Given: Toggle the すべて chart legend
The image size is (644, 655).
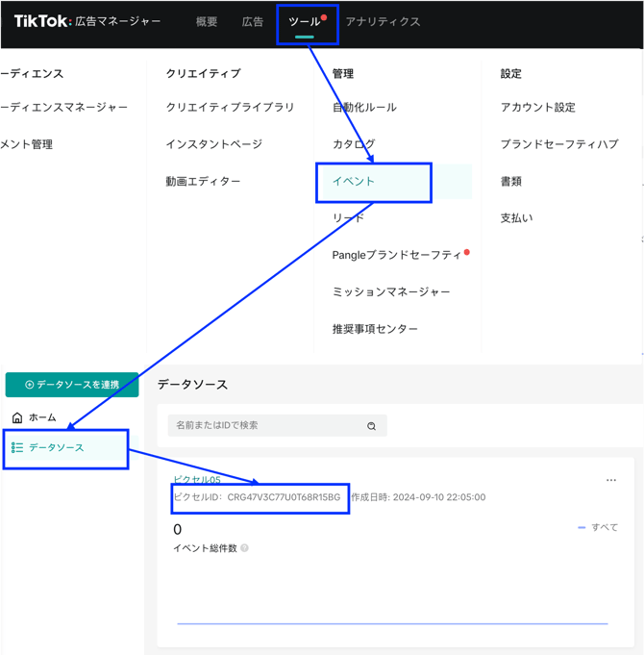Looking at the screenshot, I should (x=598, y=528).
